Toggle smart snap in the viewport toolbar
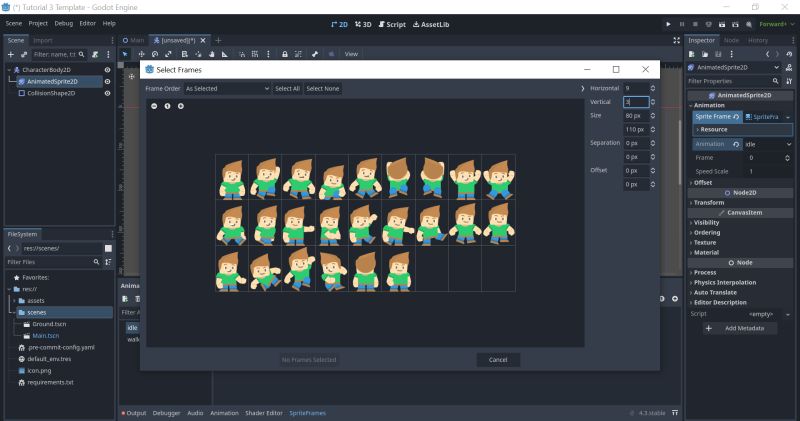800x421 pixels. coord(242,54)
